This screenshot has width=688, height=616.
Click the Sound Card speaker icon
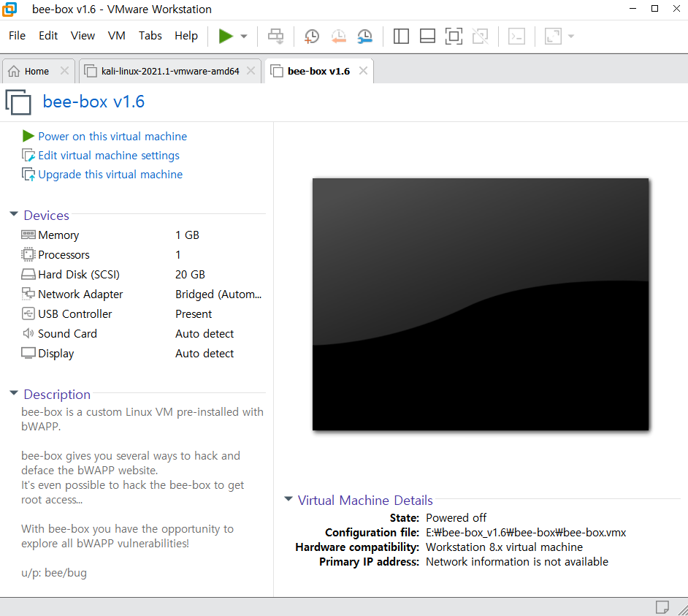coord(28,333)
